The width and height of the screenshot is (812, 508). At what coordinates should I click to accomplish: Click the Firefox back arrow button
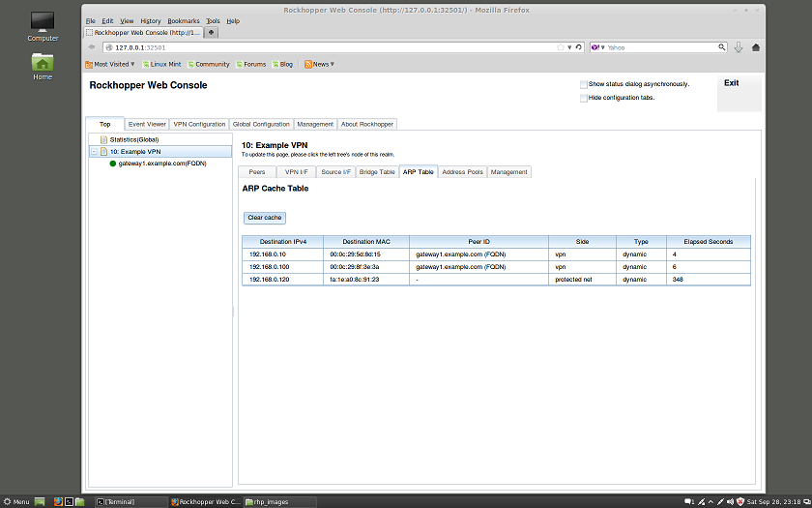coord(92,46)
